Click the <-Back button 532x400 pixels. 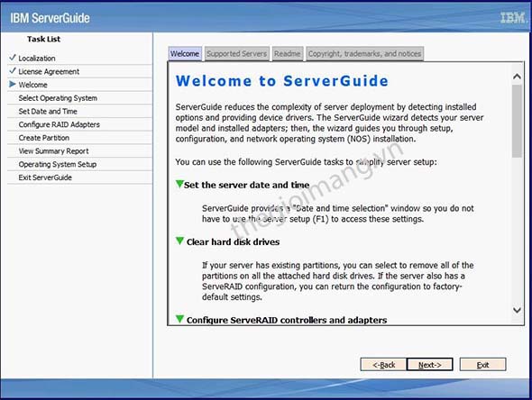pos(383,365)
